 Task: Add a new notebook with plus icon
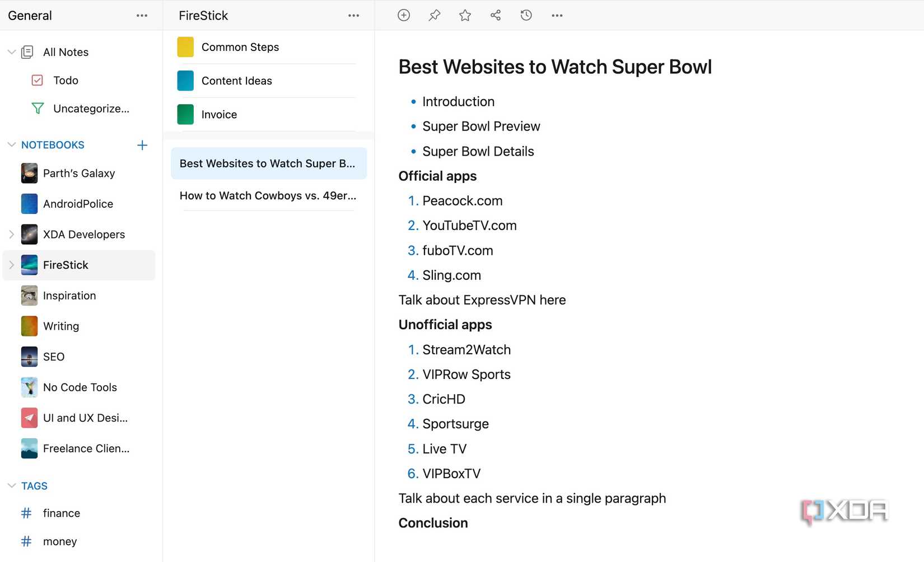click(x=142, y=145)
